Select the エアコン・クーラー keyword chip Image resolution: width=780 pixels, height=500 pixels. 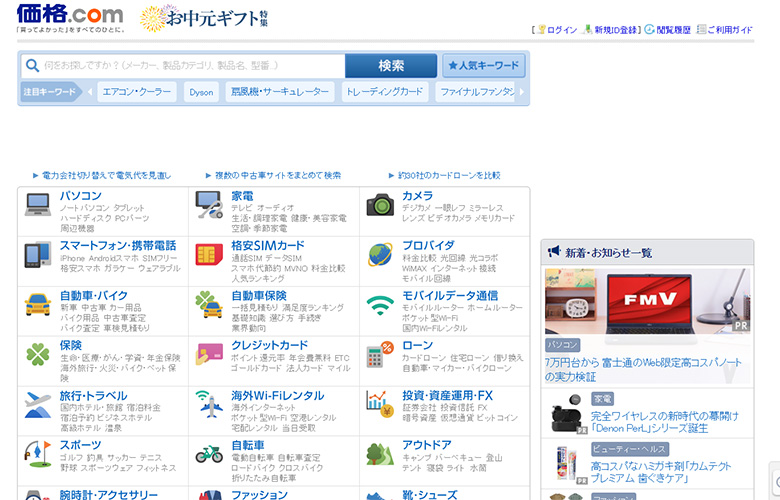click(136, 92)
